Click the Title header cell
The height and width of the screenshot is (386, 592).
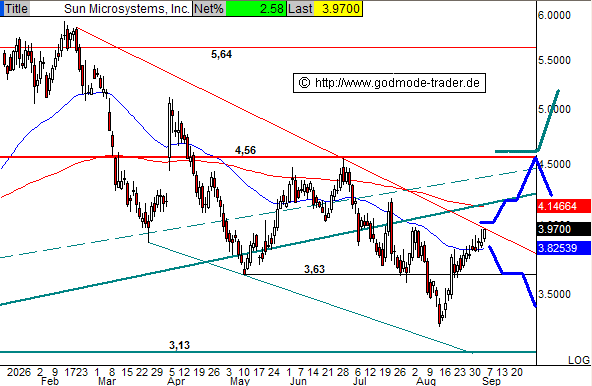(16, 8)
